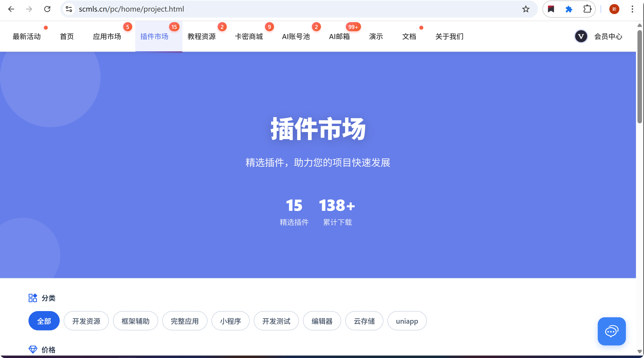Bookmark this page with the star icon
Screen dimensions: 644x358
[x=526, y=9]
